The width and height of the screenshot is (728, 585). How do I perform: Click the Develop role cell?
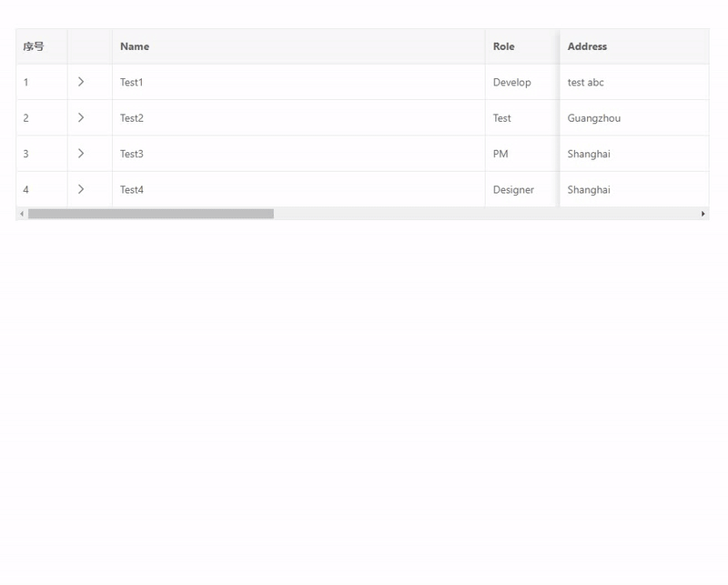tap(522, 82)
